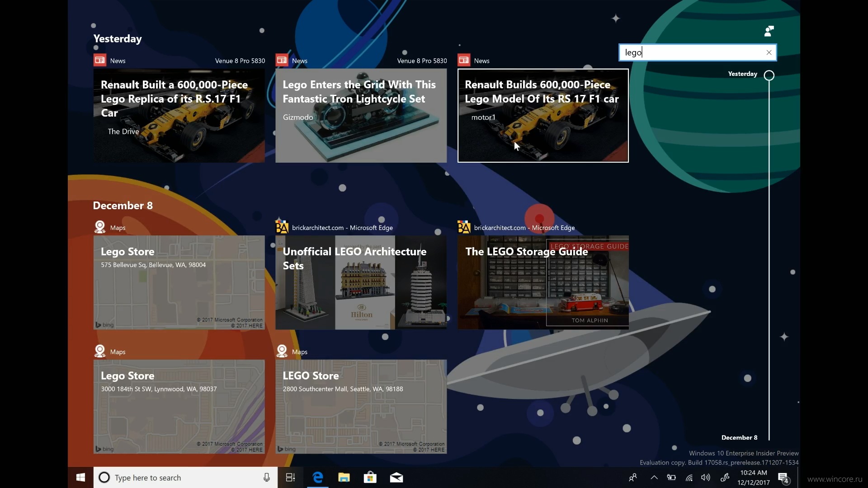Click the Yesterday timeline scrubber handle
Screen dimensions: 868x488
[769, 75]
